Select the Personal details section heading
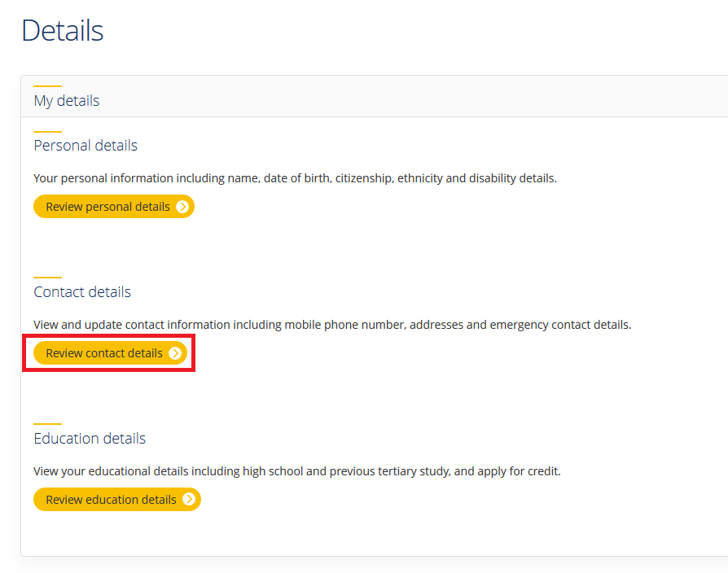Image resolution: width=728 pixels, height=573 pixels. coord(86,146)
